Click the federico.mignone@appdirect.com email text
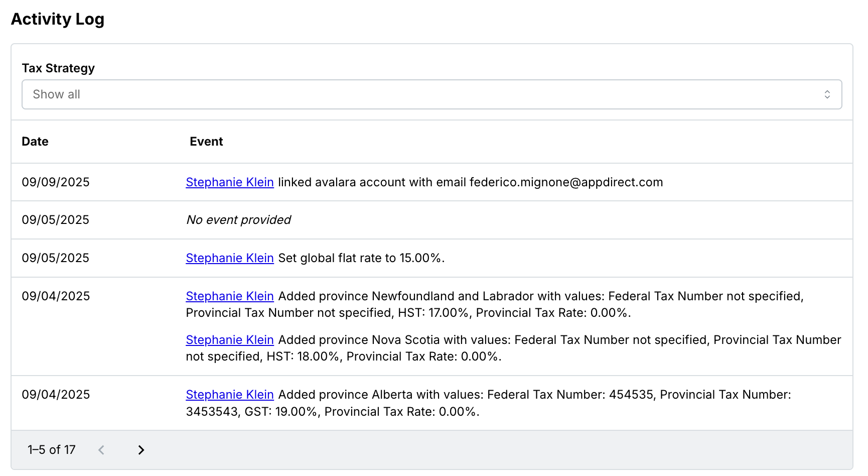The height and width of the screenshot is (476, 868). coord(566,182)
